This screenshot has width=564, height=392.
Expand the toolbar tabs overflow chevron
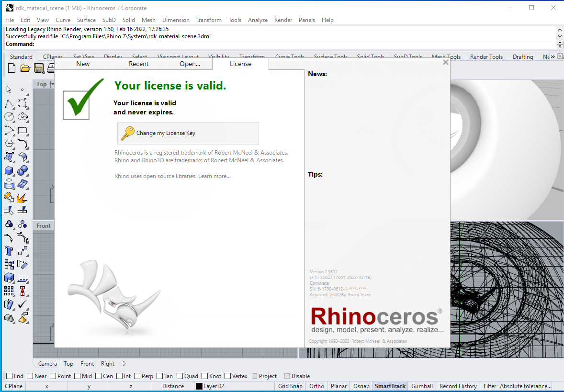(x=553, y=57)
